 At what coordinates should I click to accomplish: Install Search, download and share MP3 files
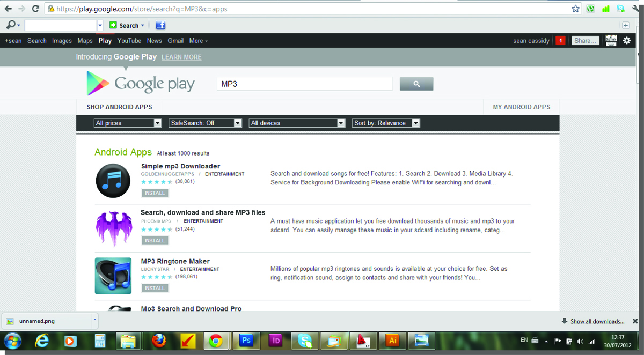(x=155, y=241)
